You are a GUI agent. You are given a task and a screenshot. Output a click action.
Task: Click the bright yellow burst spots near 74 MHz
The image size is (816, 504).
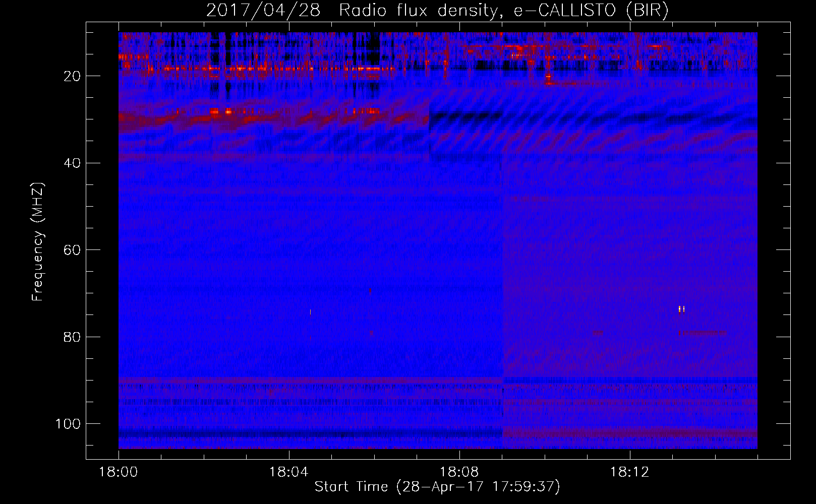click(x=681, y=309)
